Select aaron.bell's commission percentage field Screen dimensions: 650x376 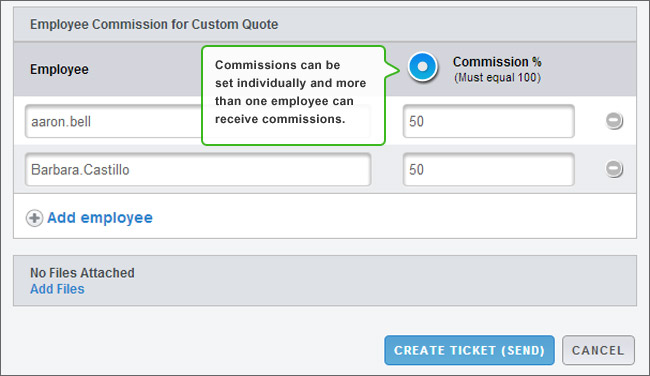click(x=489, y=121)
